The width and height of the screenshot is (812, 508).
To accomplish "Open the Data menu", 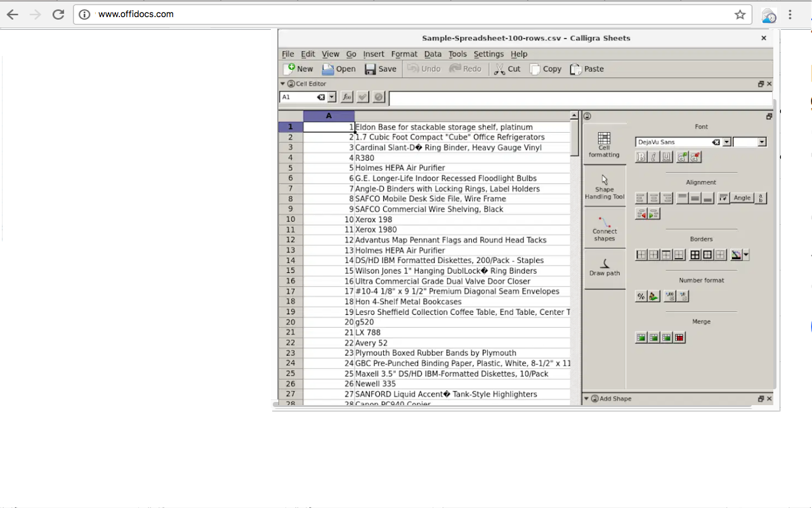I will (x=433, y=54).
